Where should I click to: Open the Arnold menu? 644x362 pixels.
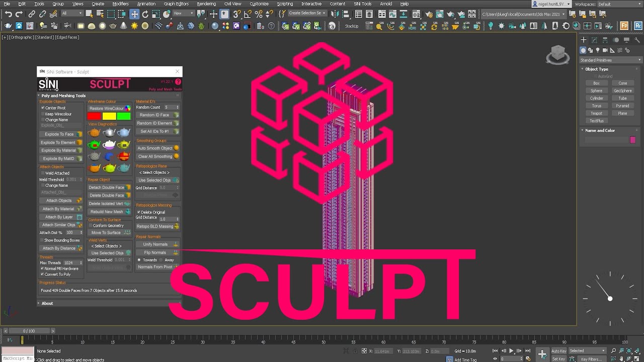point(386,4)
